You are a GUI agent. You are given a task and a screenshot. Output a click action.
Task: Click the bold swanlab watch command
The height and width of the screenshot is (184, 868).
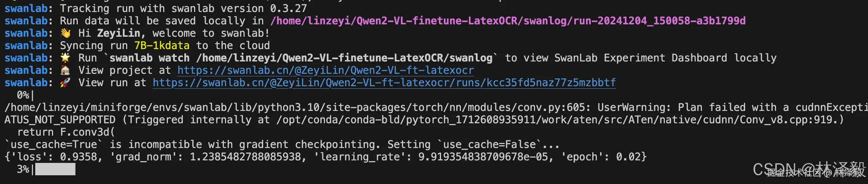click(x=301, y=58)
